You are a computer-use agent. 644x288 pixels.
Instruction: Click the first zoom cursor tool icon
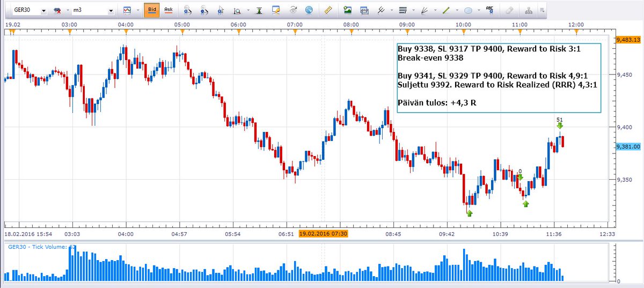[187, 10]
